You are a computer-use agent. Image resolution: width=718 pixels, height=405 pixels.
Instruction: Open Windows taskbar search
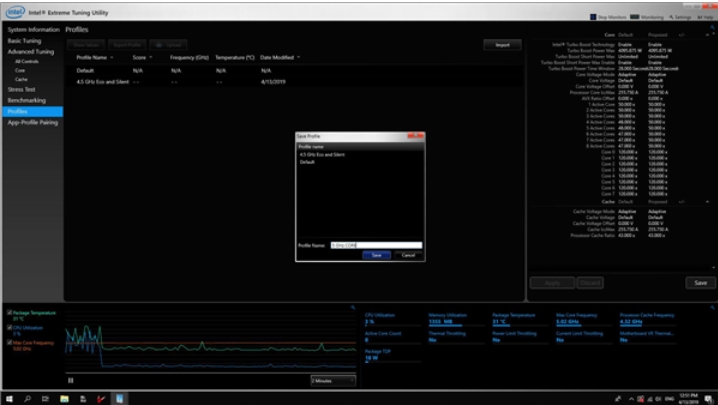(27, 399)
